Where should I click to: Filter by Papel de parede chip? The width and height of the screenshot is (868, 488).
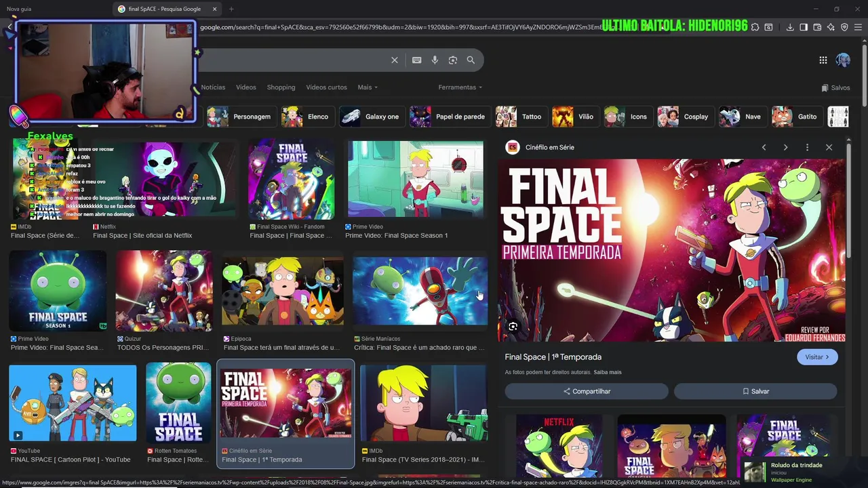(449, 117)
